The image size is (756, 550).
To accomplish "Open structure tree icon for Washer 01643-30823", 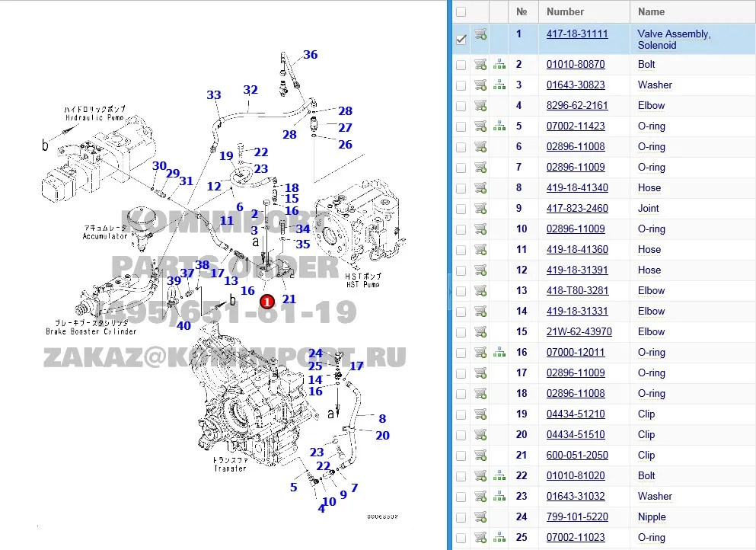I will pyautogui.click(x=499, y=85).
